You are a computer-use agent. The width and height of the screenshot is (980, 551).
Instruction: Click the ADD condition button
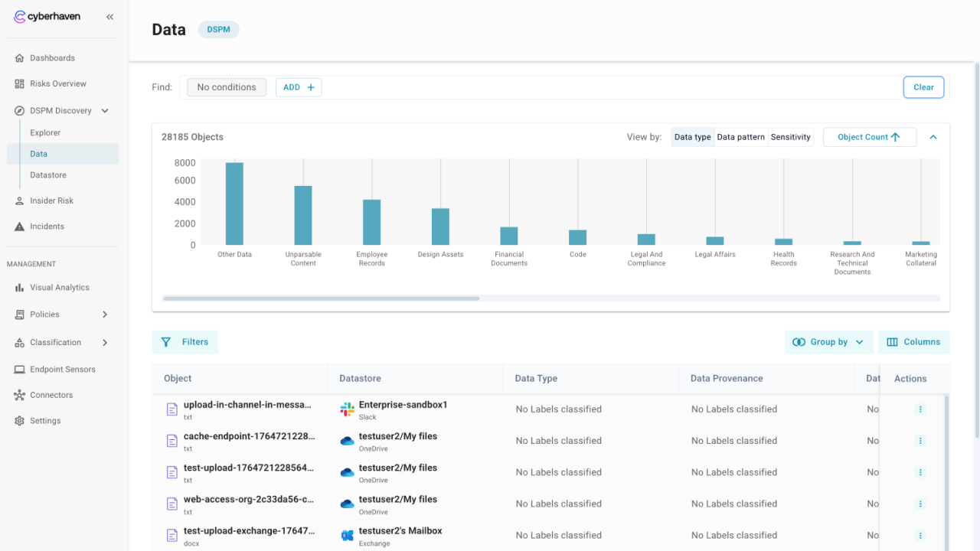point(299,87)
